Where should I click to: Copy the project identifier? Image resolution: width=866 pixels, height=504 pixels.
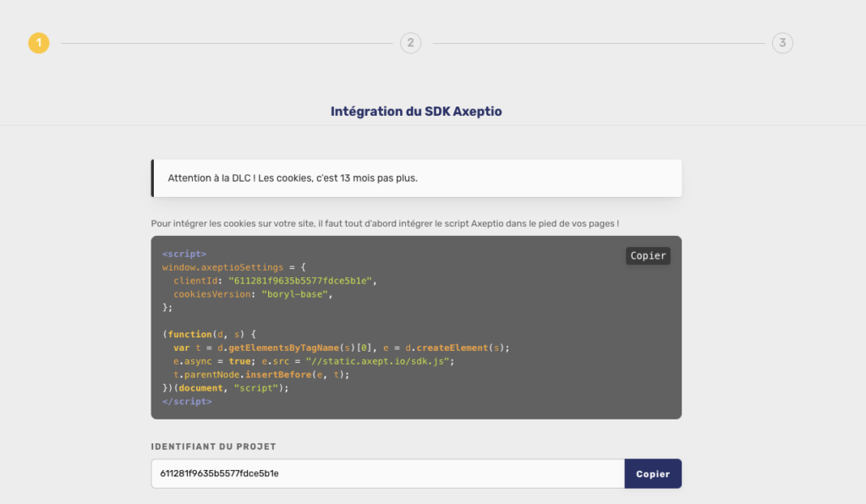tap(653, 474)
